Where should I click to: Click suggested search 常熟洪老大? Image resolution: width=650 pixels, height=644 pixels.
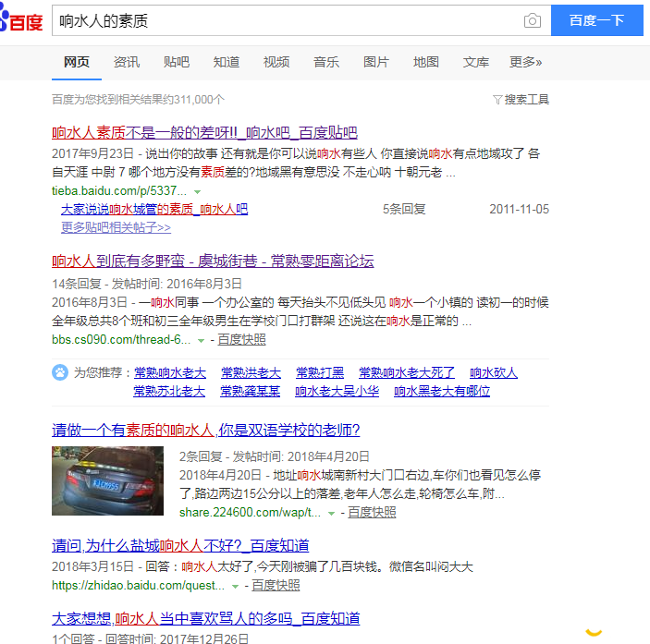(x=251, y=372)
